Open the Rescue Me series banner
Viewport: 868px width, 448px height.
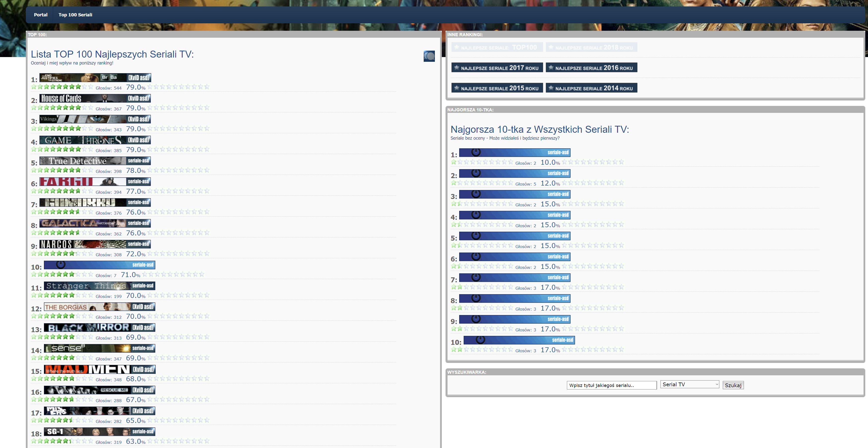99,390
